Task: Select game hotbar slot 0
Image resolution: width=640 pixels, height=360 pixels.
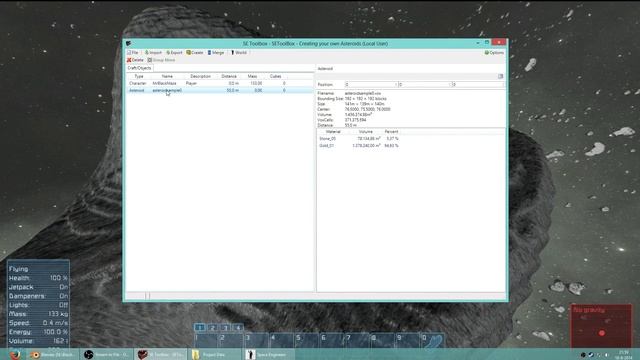Action: [433, 341]
